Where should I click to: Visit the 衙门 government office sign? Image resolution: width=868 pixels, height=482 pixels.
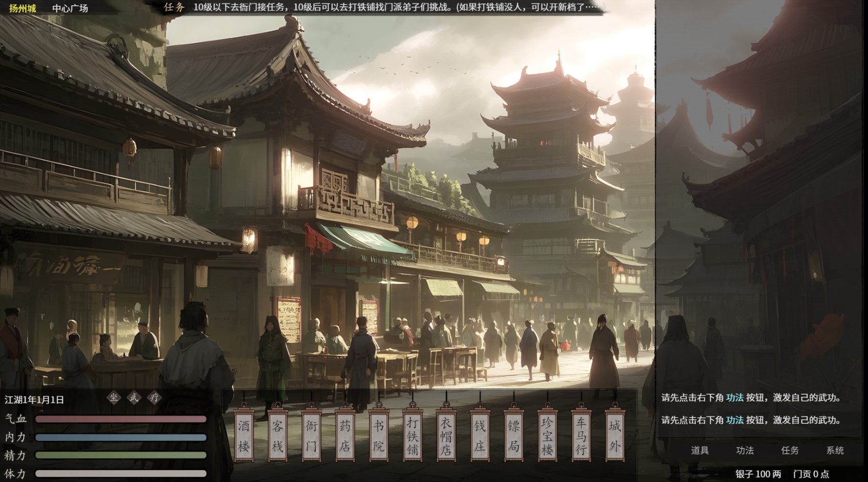click(x=311, y=435)
